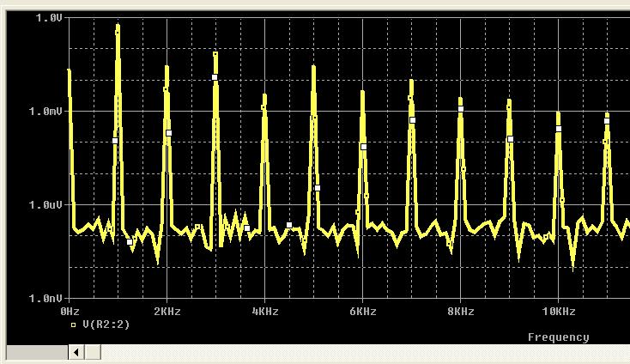The width and height of the screenshot is (630, 364).
Task: Click the 1.0mV y-axis label
Action: point(45,112)
